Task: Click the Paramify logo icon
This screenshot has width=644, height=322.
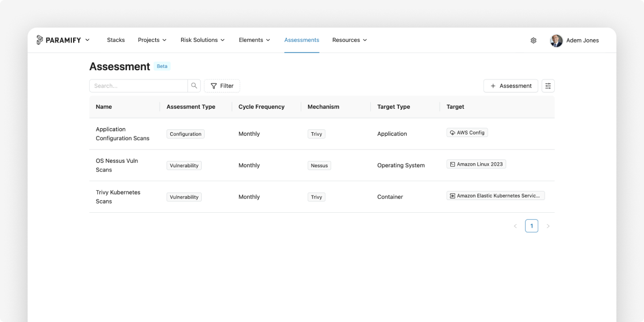Action: pyautogui.click(x=40, y=40)
